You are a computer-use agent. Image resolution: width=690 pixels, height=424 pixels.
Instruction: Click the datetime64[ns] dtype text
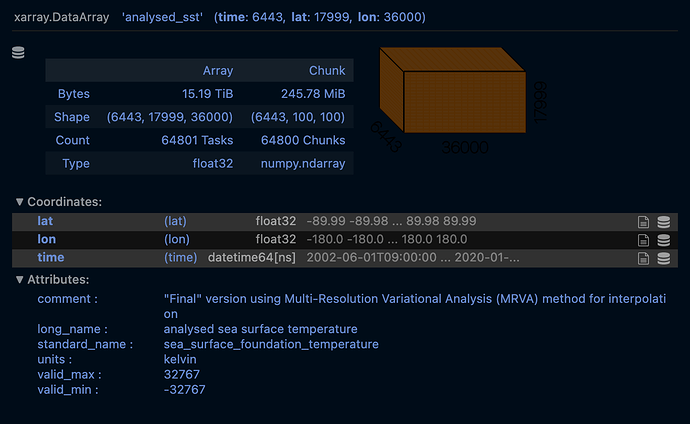252,257
